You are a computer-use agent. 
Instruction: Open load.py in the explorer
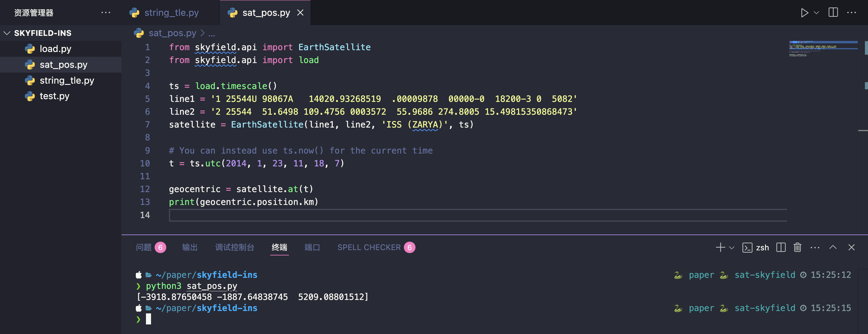click(x=55, y=49)
